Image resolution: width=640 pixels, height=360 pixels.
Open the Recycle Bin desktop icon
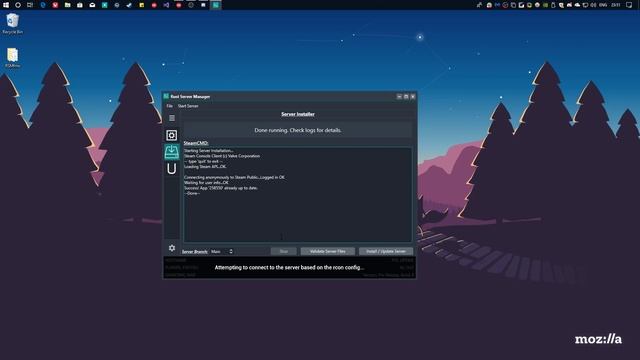[x=12, y=23]
